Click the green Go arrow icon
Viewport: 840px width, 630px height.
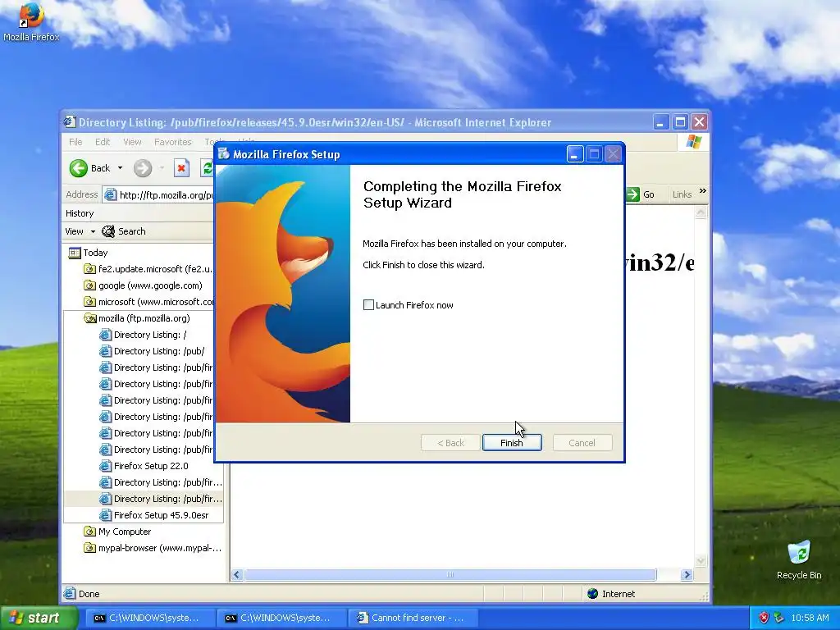pyautogui.click(x=633, y=194)
